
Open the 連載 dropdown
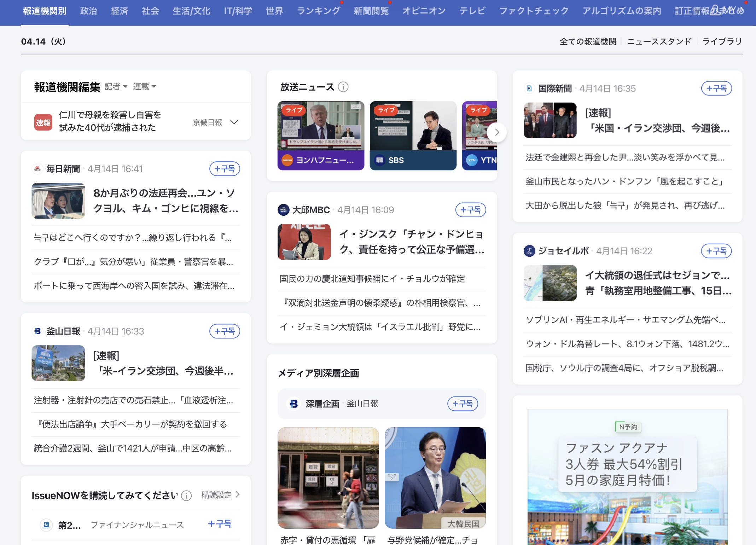[144, 86]
